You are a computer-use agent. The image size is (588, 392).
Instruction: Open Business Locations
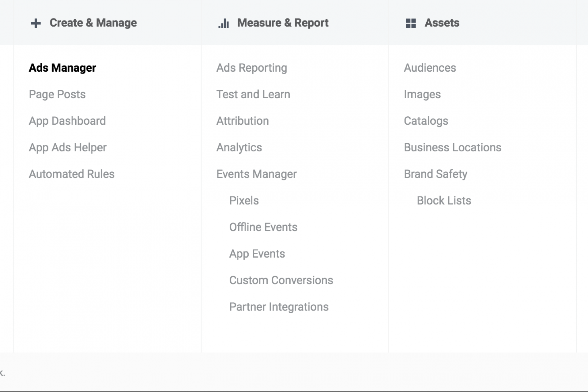pyautogui.click(x=453, y=148)
